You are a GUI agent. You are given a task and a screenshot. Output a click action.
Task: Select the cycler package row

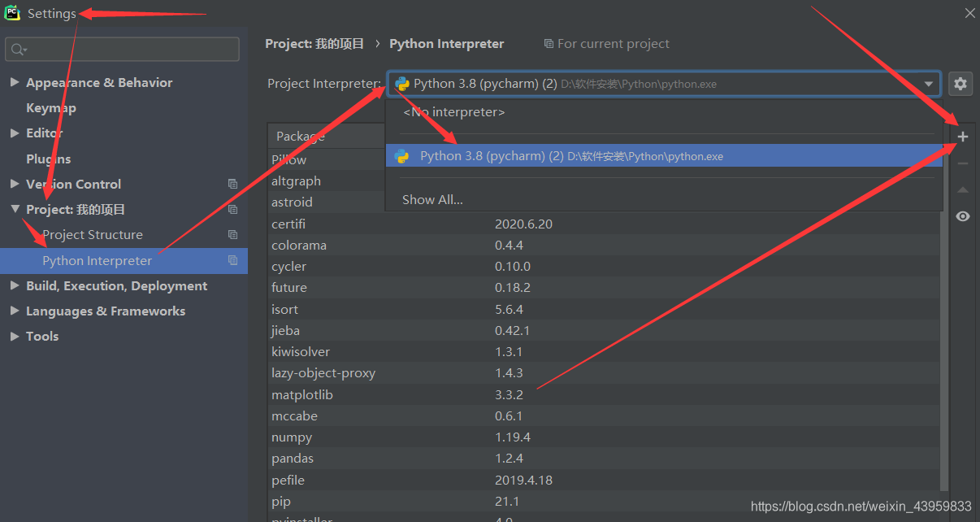pyautogui.click(x=604, y=267)
